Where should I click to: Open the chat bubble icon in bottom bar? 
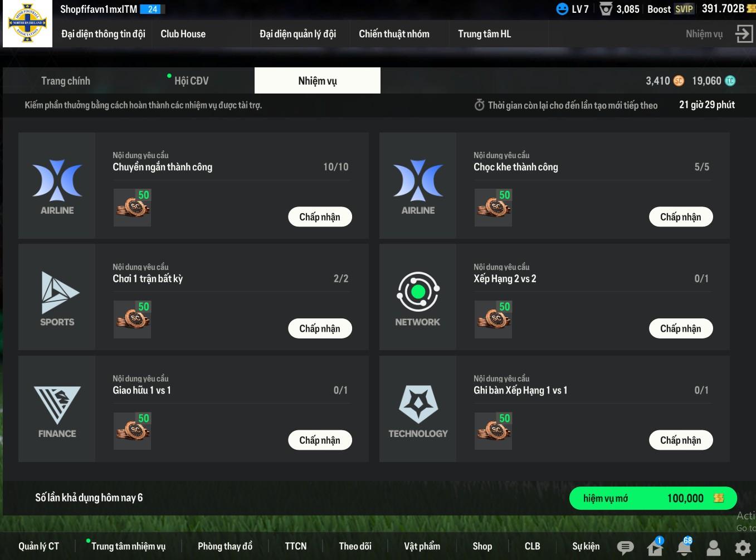point(625,548)
